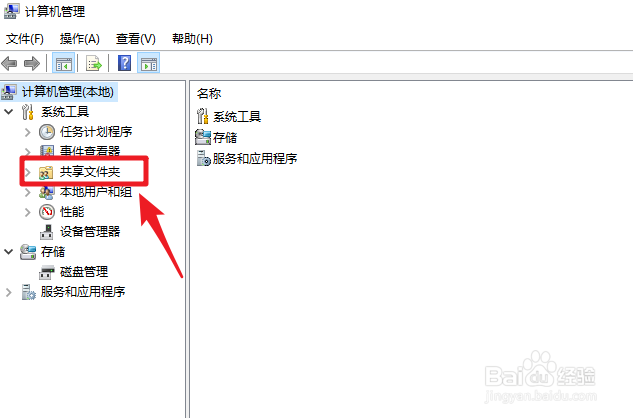Click the Back arrow toolbar icon
This screenshot has height=418, width=633.
[x=9, y=63]
